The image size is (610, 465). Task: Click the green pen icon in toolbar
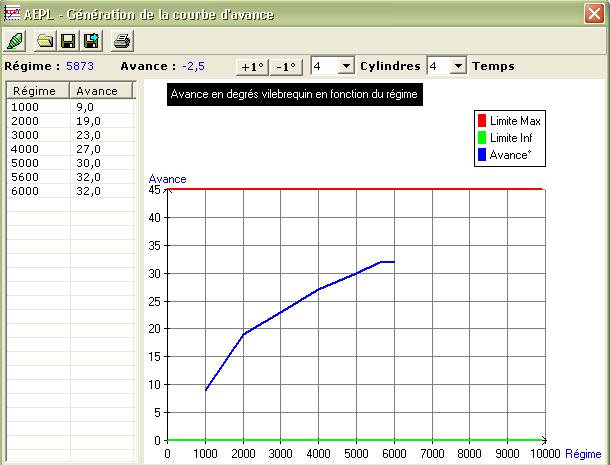pos(16,41)
